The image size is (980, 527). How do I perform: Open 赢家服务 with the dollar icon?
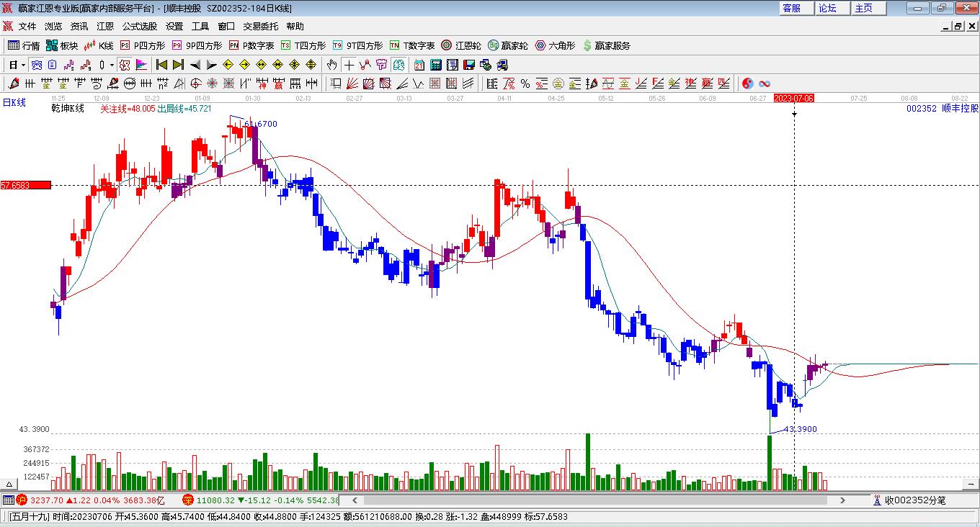click(606, 45)
